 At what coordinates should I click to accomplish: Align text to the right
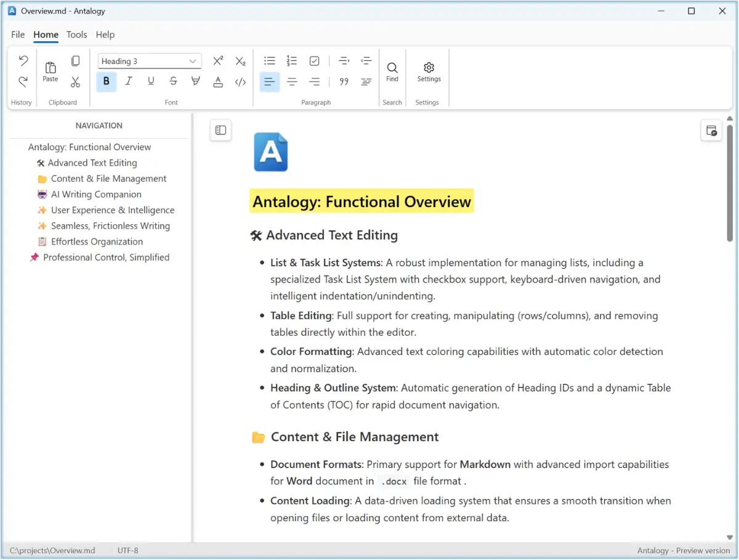[314, 81]
